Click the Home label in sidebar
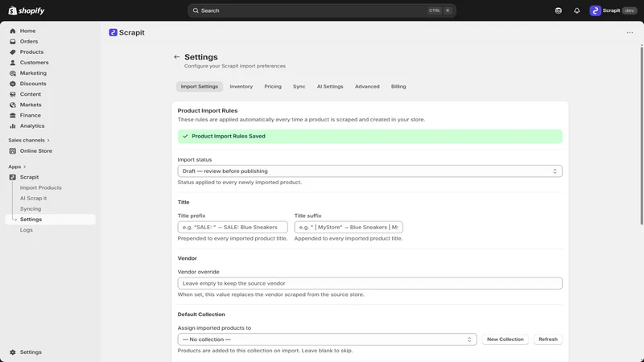The width and height of the screenshot is (644, 362). tap(27, 31)
